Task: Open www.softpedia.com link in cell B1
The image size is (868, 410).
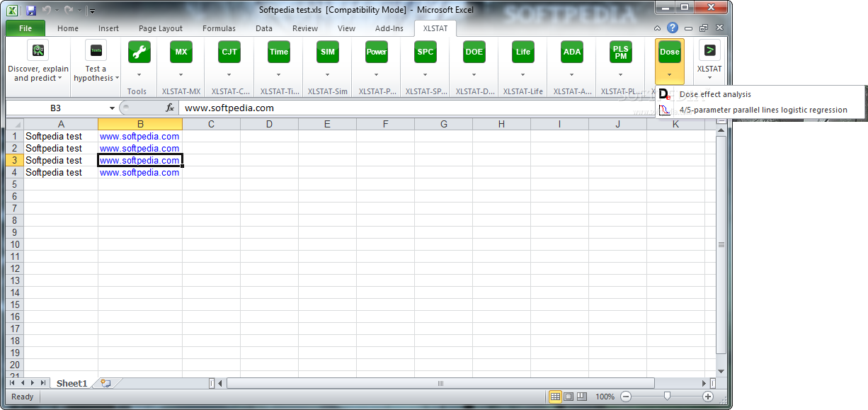Action: click(x=139, y=136)
